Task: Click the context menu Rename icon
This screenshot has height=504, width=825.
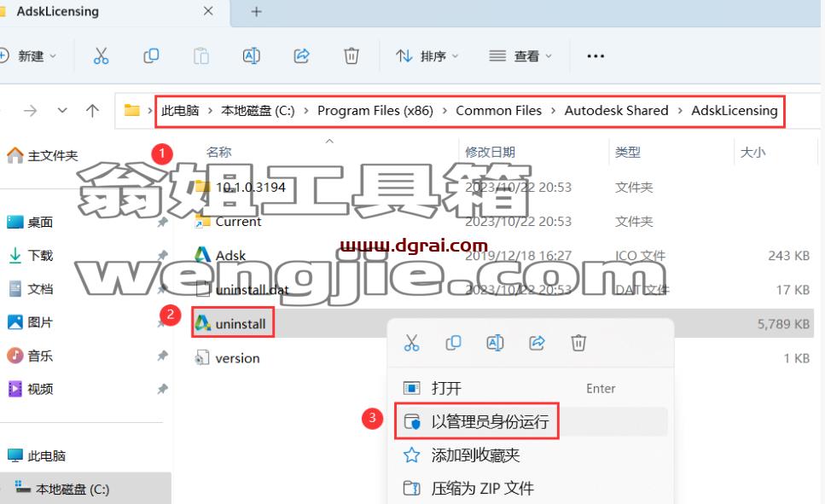Action: 495,343
